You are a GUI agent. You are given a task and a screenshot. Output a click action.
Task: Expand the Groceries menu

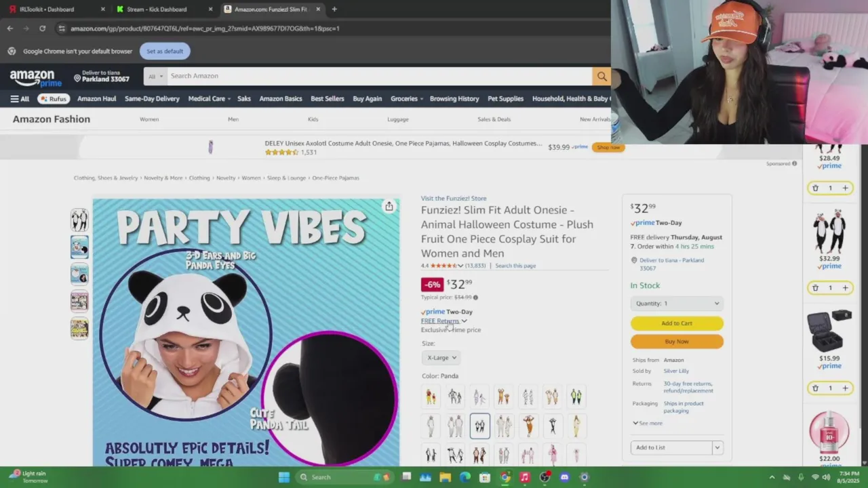407,99
